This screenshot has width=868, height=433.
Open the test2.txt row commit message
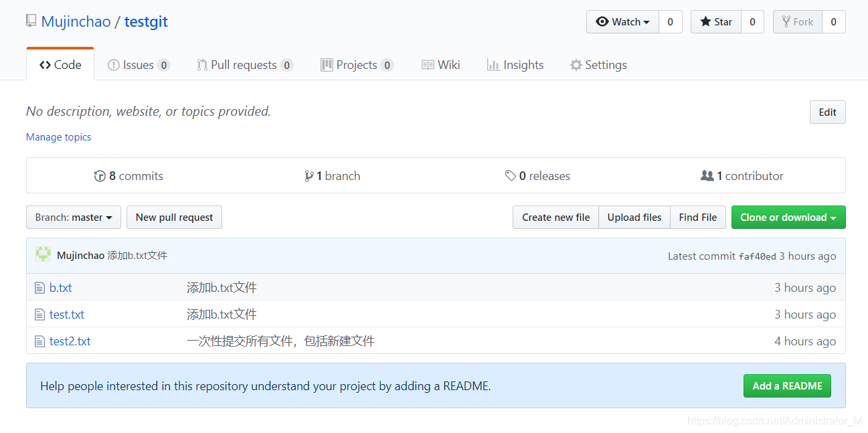point(280,341)
